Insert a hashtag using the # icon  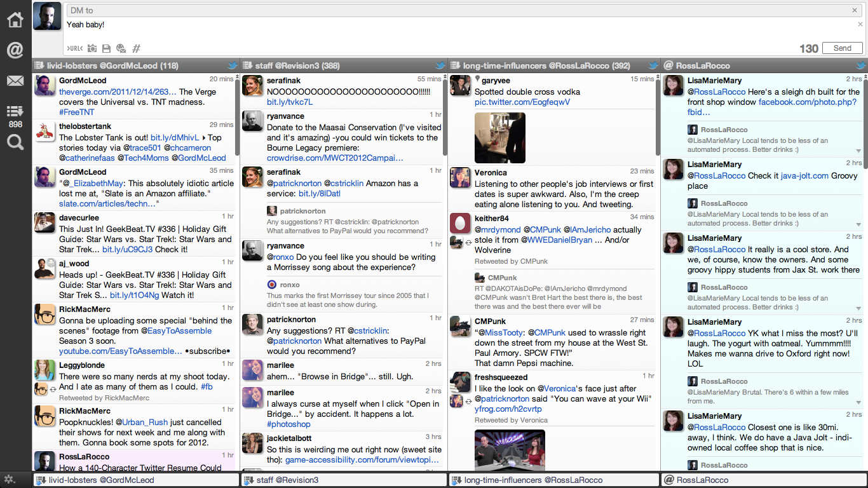point(136,48)
